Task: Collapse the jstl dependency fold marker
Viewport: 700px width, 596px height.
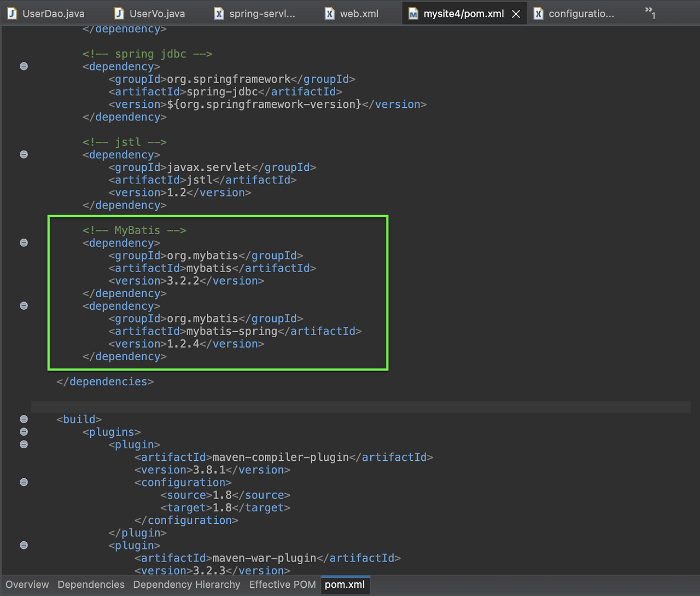Action: click(24, 154)
